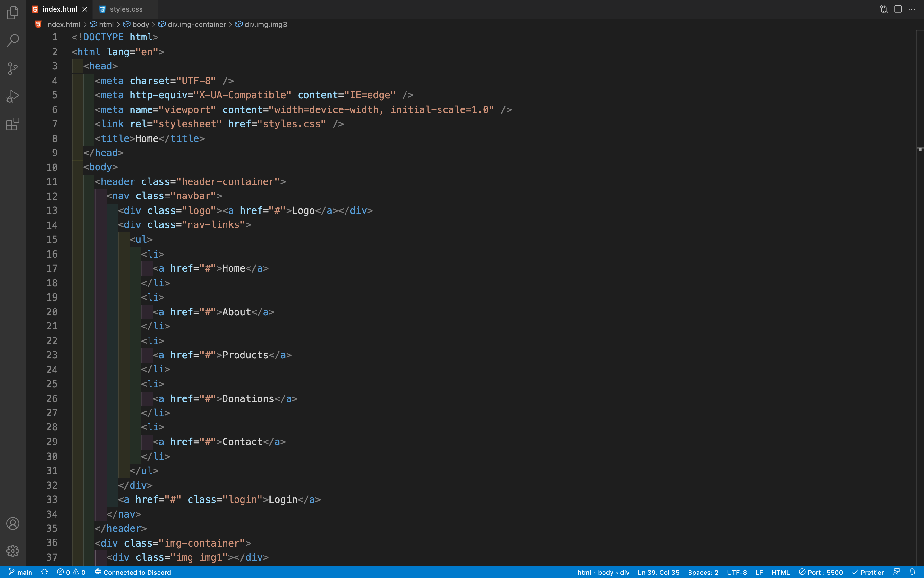Click Connected to Discord status item
The image size is (924, 578).
[133, 572]
